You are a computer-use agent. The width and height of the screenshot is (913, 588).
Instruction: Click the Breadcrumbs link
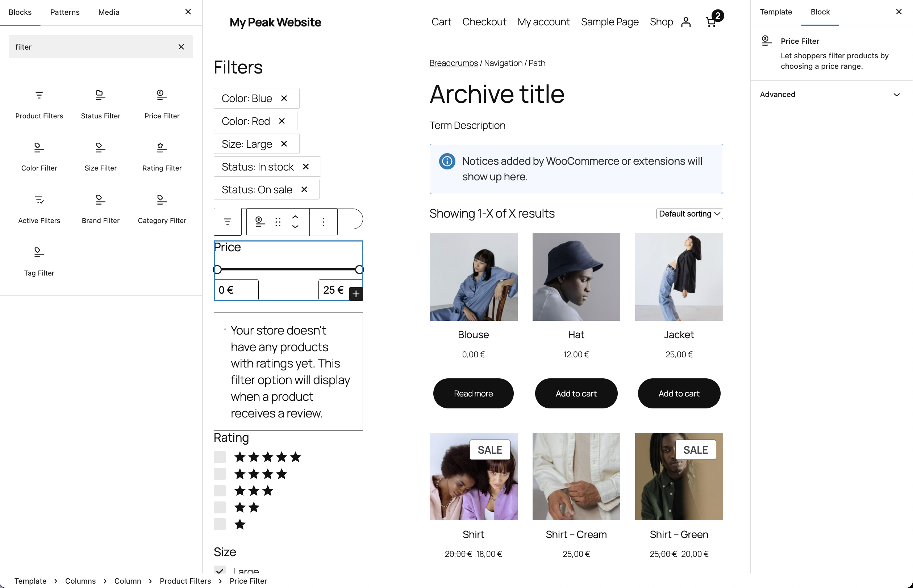point(454,63)
